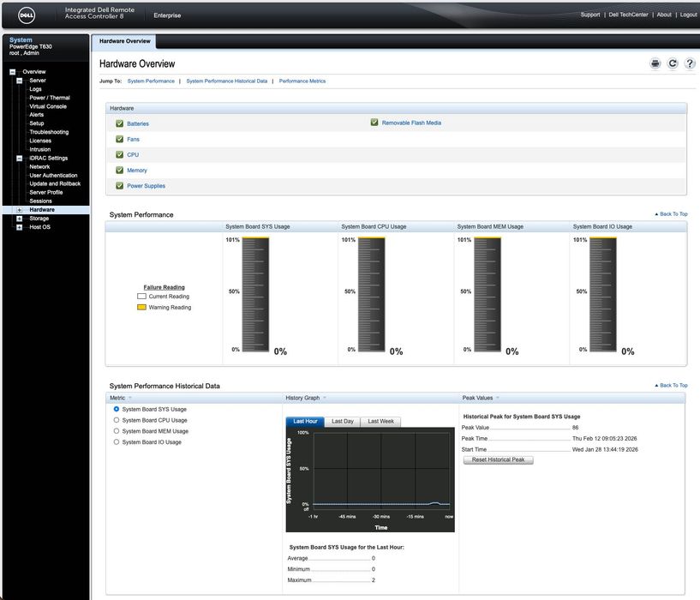Show the Last Week graph tab

coord(380,422)
